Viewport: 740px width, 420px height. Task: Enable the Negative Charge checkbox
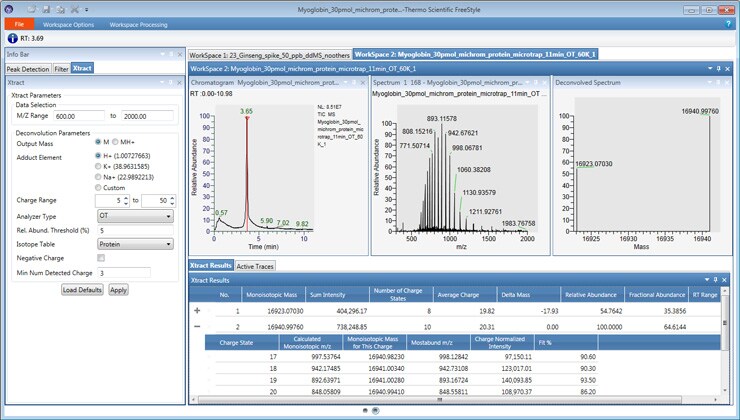tap(101, 257)
